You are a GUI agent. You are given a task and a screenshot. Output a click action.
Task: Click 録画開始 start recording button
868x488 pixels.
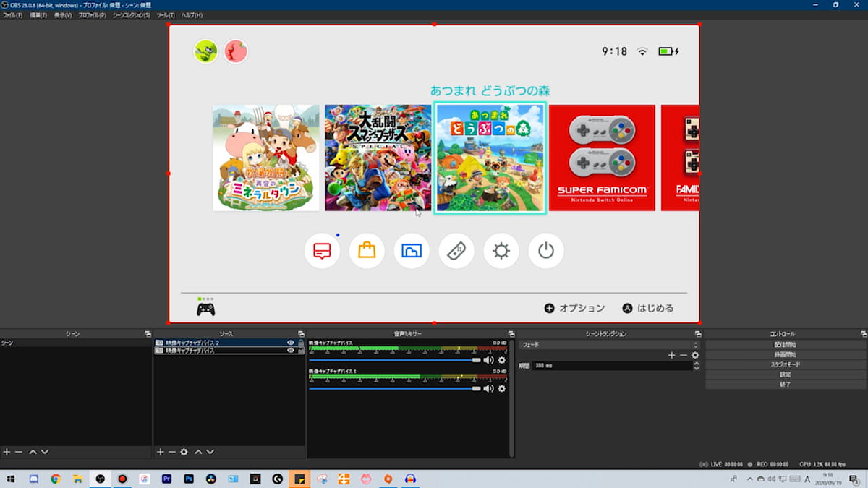coord(786,355)
